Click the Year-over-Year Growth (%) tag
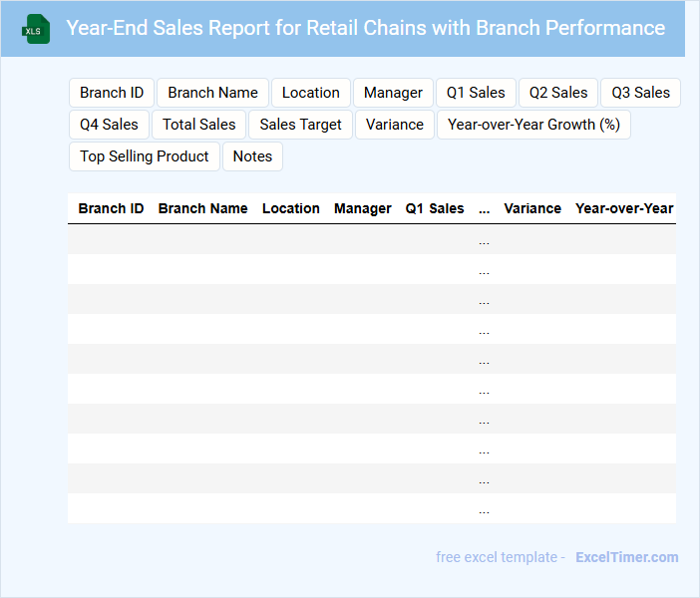The image size is (700, 598). tap(533, 125)
